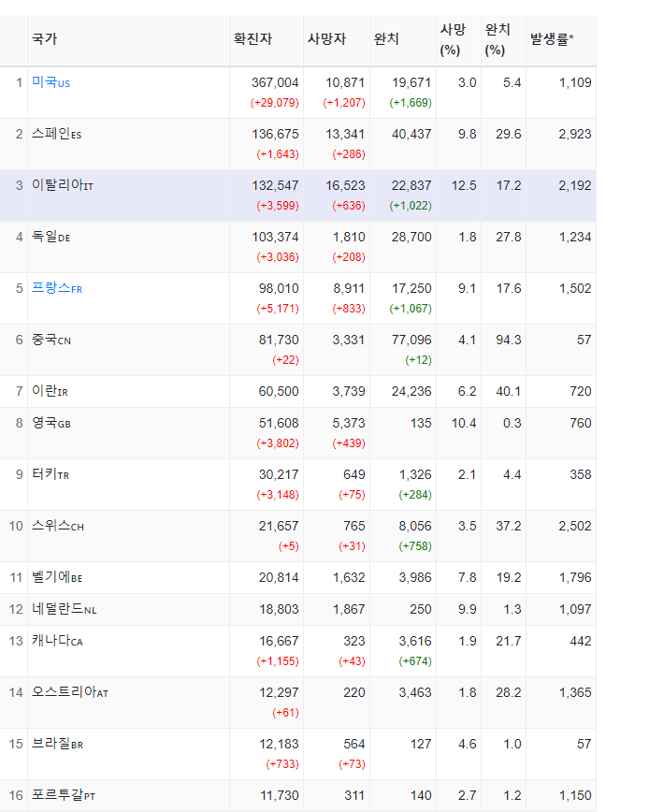Screen dimensions: 649x812
Task: Sort by the 사망자 column header
Action: click(326, 39)
